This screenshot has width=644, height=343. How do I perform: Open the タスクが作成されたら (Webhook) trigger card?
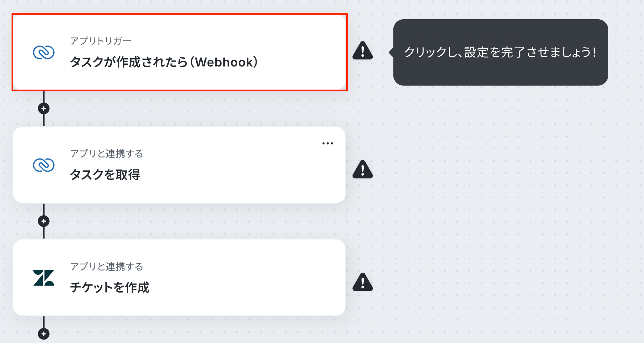coord(180,52)
